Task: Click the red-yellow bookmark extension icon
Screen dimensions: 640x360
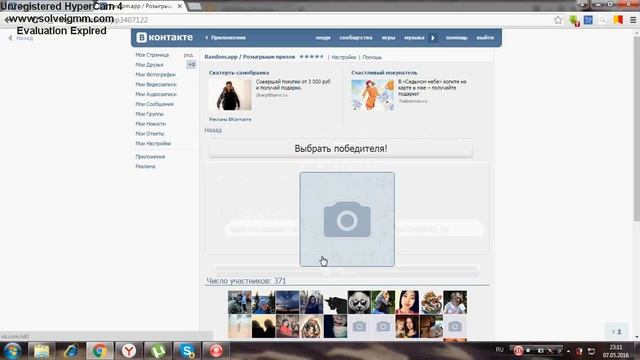Action: coord(618,20)
